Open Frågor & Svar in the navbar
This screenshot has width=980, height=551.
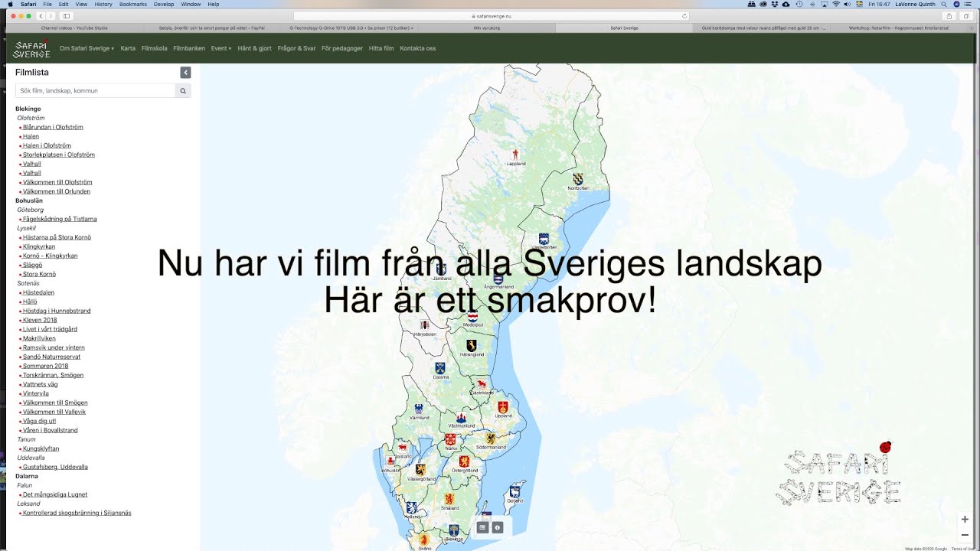[297, 48]
